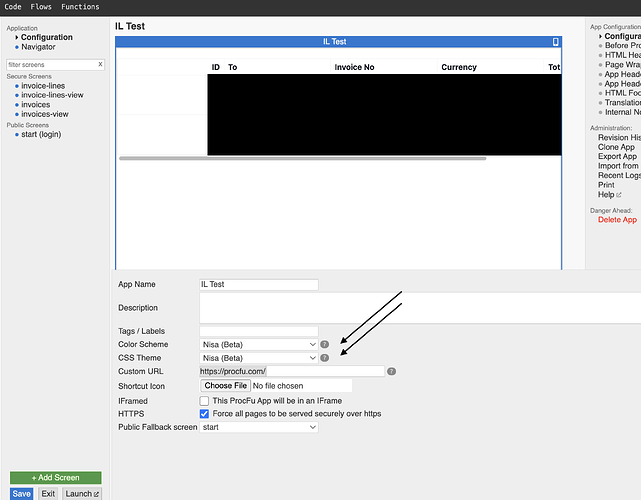Image resolution: width=641 pixels, height=500 pixels.
Task: Open Revision History under Administration
Action: (x=619, y=138)
